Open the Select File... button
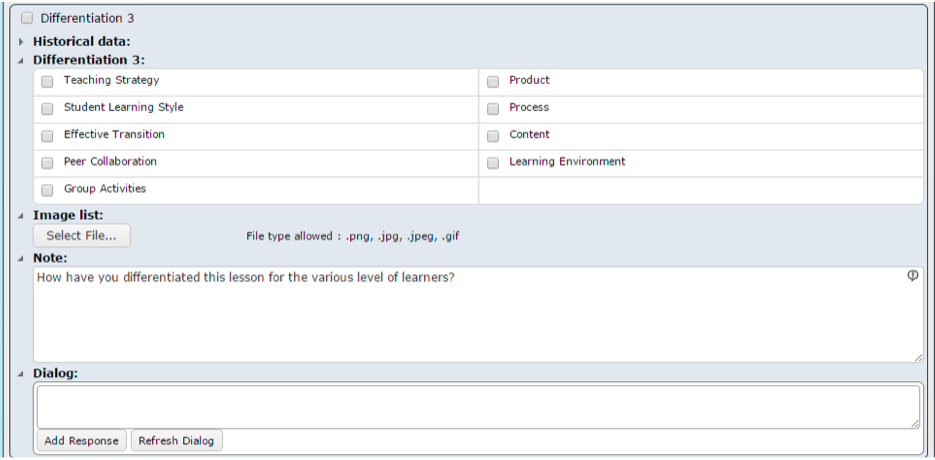Viewport: 935px width, 460px height. (82, 236)
